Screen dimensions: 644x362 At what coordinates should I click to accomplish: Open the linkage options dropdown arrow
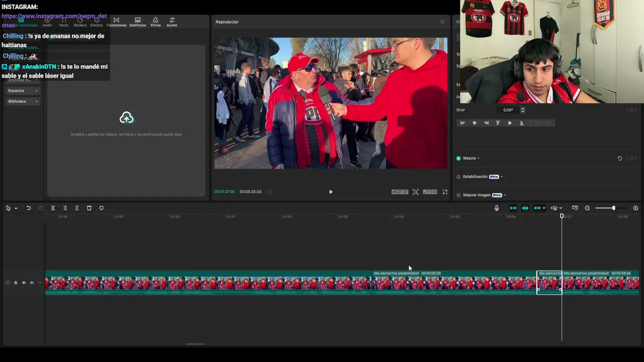click(x=544, y=208)
